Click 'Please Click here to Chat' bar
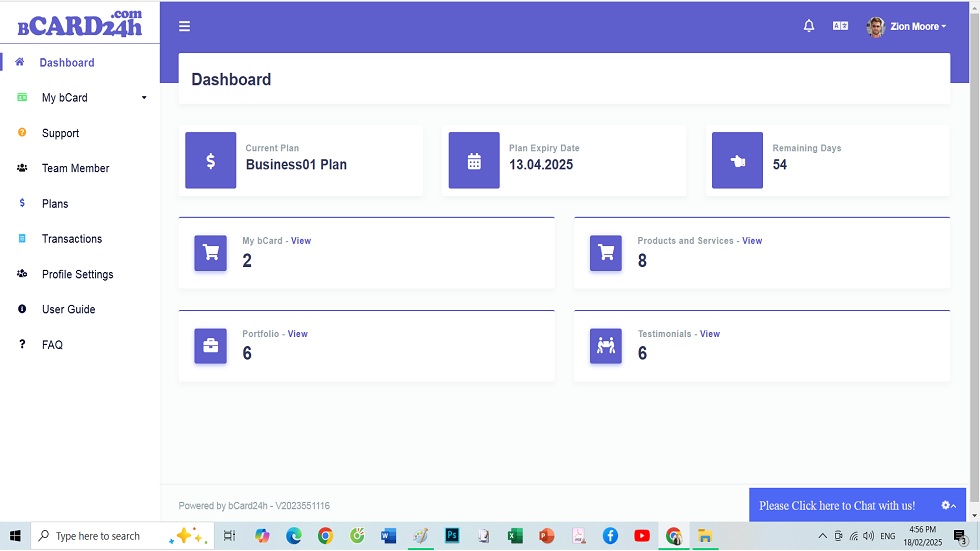 coord(837,505)
